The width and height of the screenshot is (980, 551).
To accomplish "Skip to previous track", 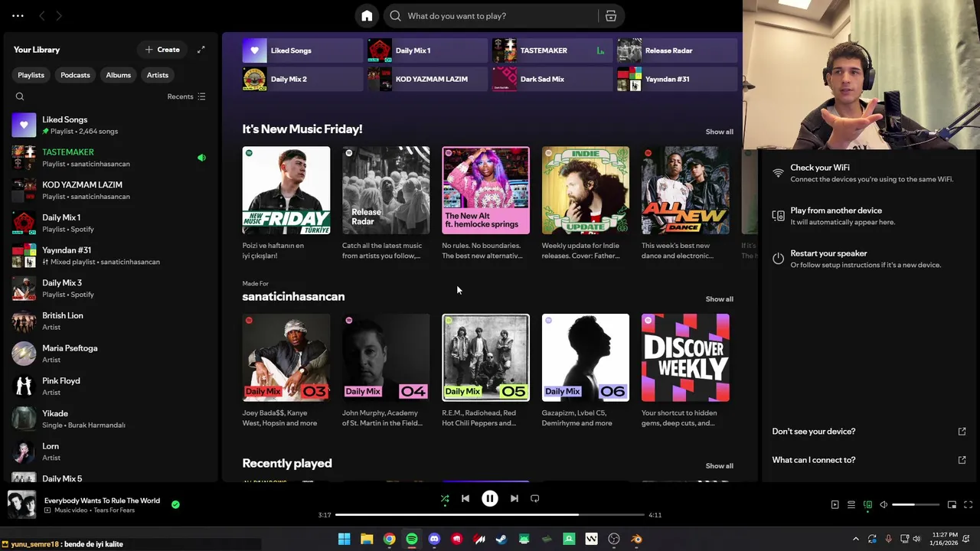I will pos(465,499).
